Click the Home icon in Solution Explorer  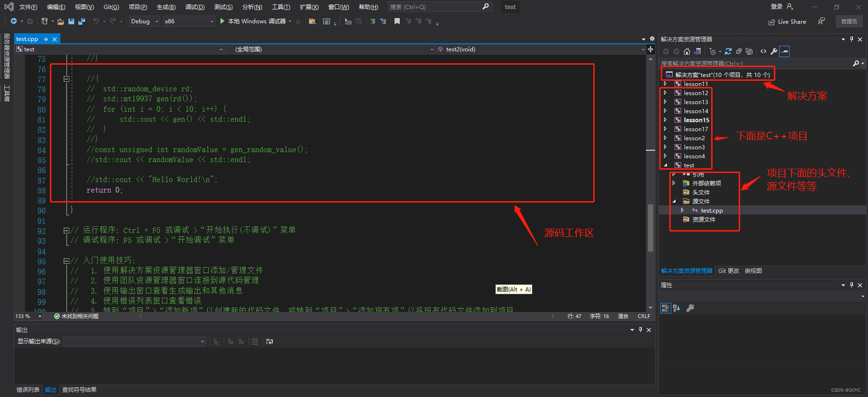pyautogui.click(x=687, y=51)
